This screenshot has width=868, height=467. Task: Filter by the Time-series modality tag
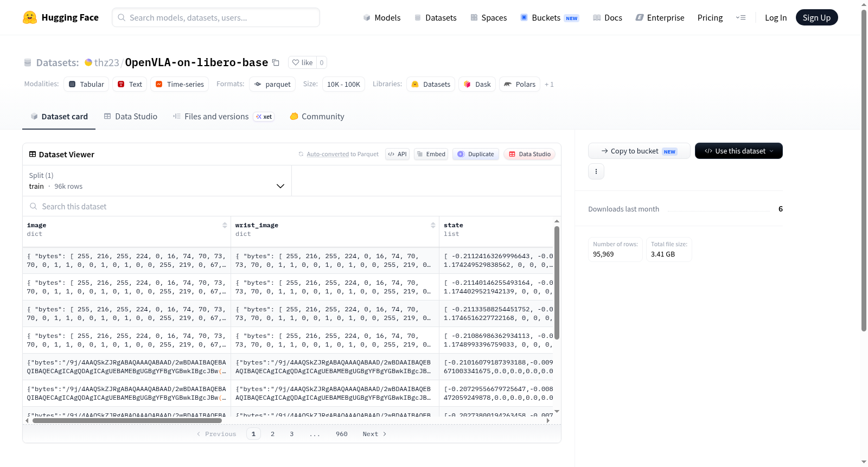click(x=180, y=84)
